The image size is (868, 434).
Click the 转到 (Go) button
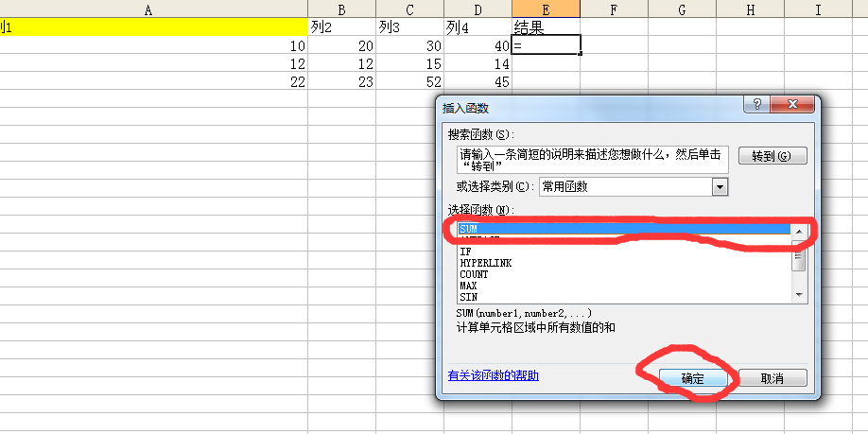773,156
